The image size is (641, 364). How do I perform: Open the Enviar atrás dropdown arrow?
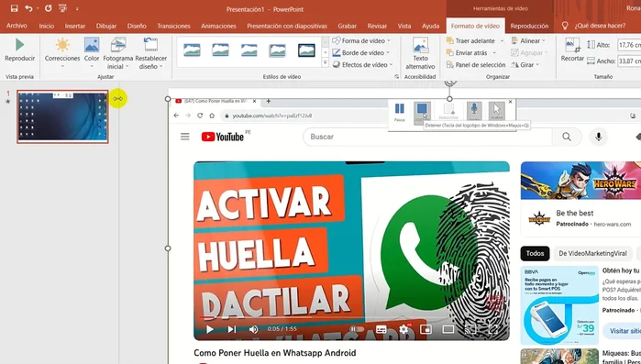coord(494,52)
